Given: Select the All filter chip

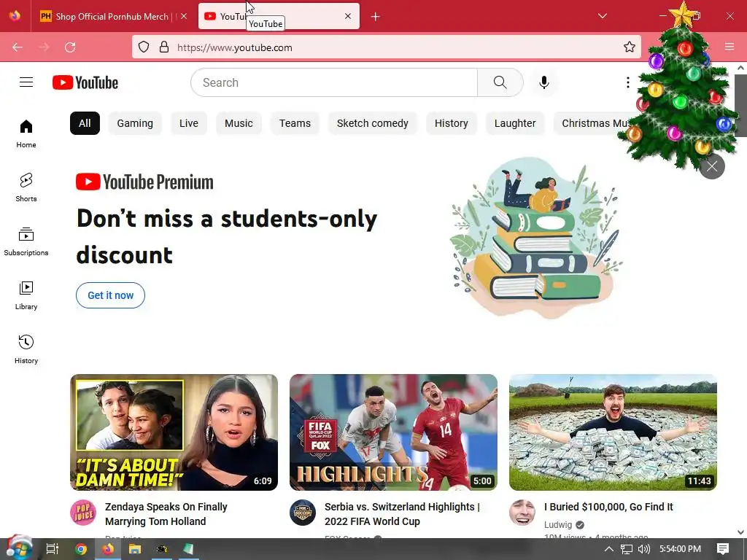Looking at the screenshot, I should tap(85, 123).
